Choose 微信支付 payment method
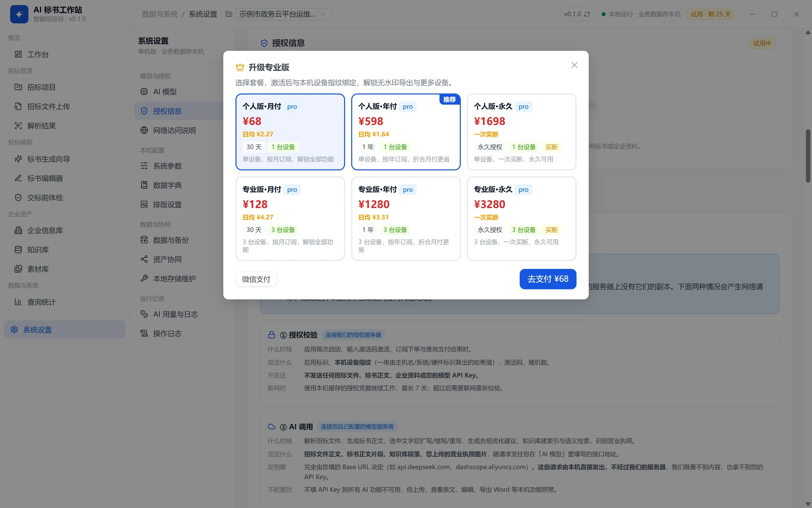This screenshot has width=812, height=508. click(256, 279)
